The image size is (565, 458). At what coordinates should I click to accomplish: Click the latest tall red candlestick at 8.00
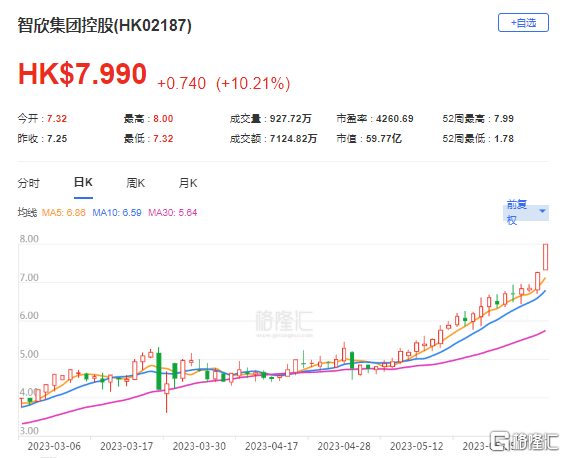coord(546,257)
